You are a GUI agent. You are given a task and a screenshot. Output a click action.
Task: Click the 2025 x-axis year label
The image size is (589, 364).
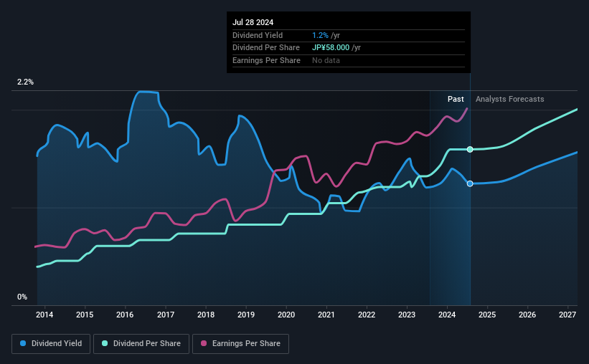(487, 315)
